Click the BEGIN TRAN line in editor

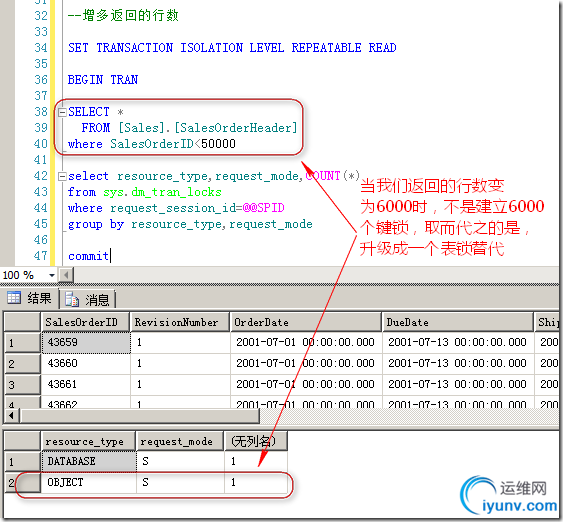[103, 80]
